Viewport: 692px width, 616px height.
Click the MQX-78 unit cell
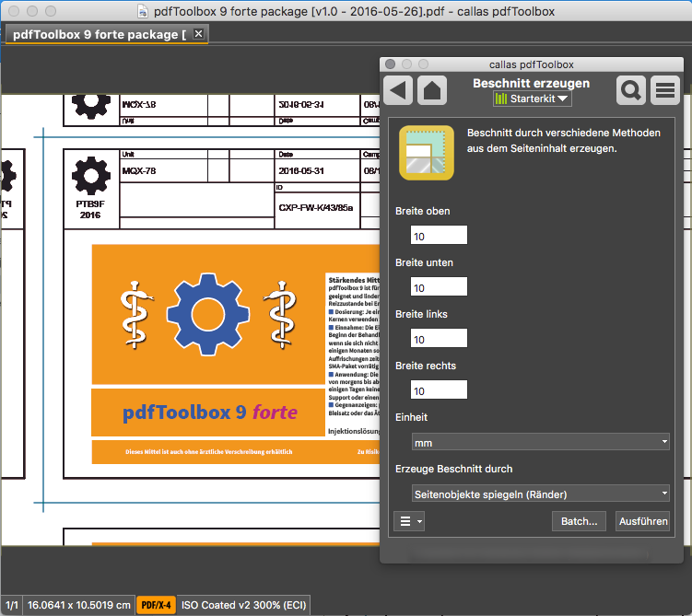tap(139, 170)
